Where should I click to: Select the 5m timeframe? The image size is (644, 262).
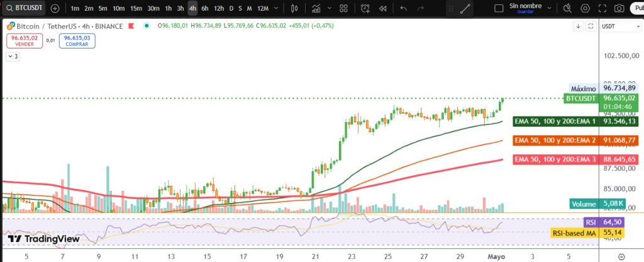tap(103, 8)
